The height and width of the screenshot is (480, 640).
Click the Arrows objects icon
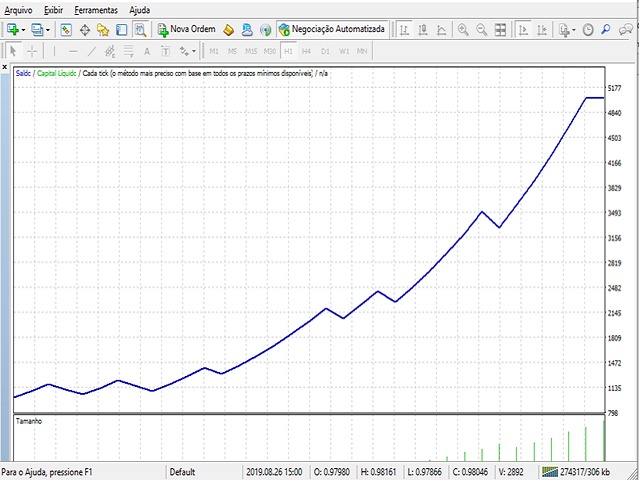point(184,51)
